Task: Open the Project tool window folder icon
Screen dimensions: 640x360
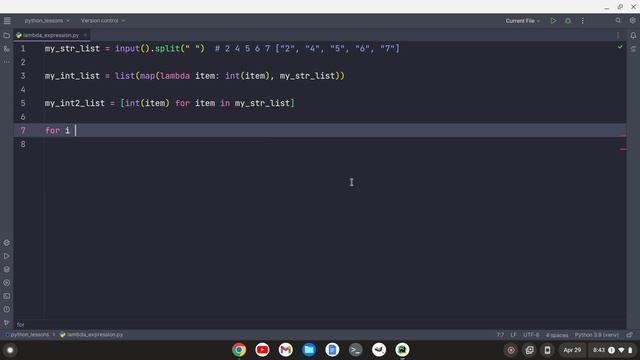Action: click(x=7, y=36)
